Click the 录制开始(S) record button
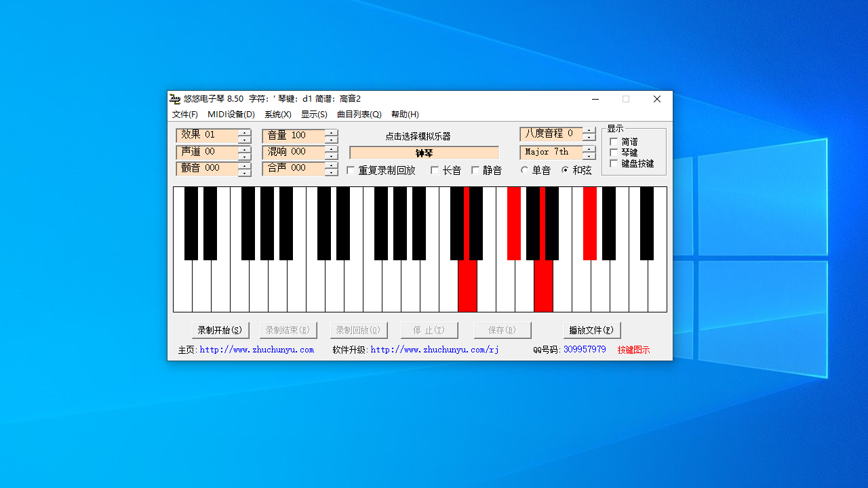This screenshot has height=488, width=868. point(220,330)
